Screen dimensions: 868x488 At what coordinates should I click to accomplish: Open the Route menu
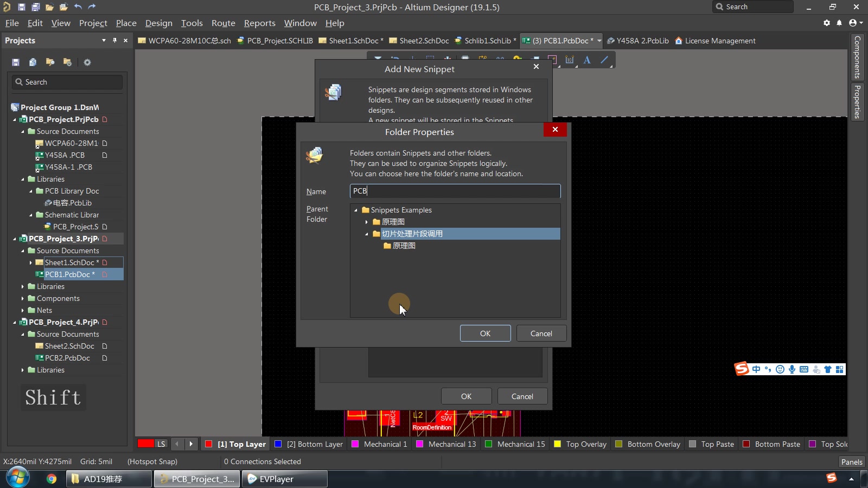pos(224,23)
